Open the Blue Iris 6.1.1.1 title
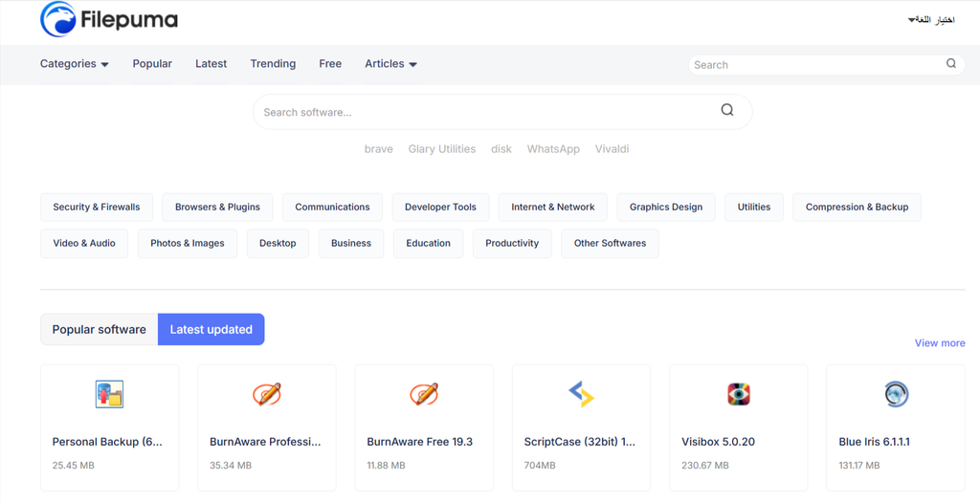Viewport: 980px width, 503px height. click(875, 442)
